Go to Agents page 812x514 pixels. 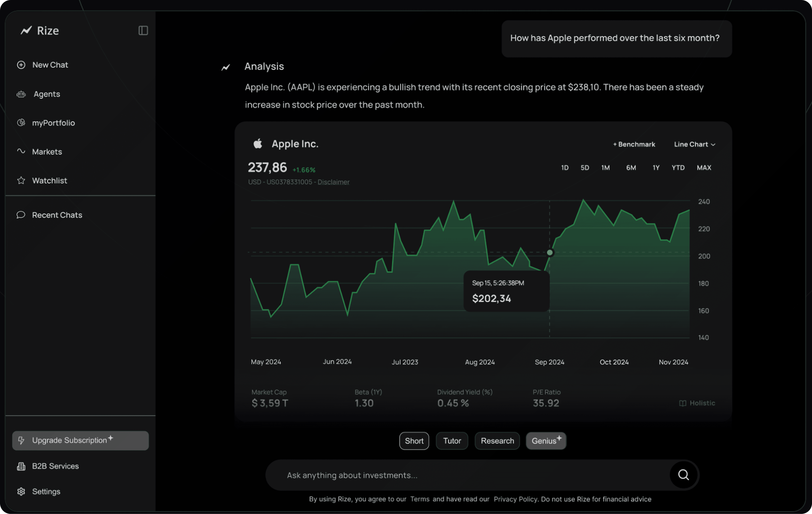(x=47, y=94)
